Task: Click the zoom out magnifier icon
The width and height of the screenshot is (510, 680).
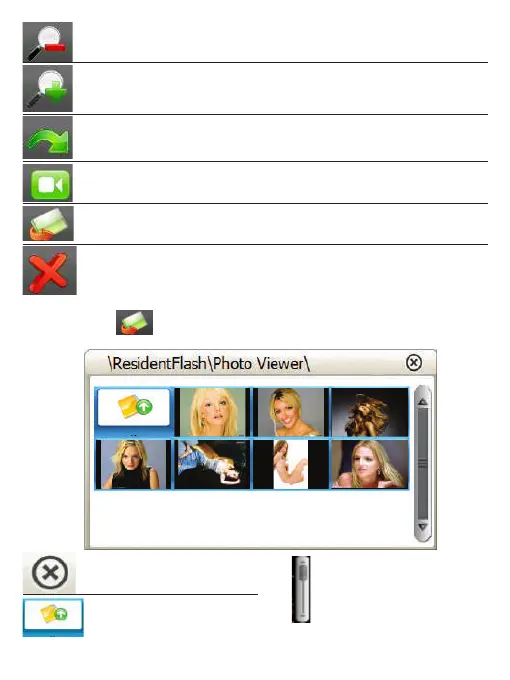Action: pos(48,42)
